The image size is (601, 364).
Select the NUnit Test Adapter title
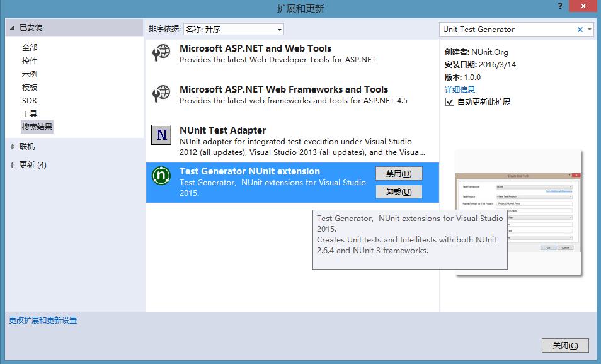[x=222, y=130]
